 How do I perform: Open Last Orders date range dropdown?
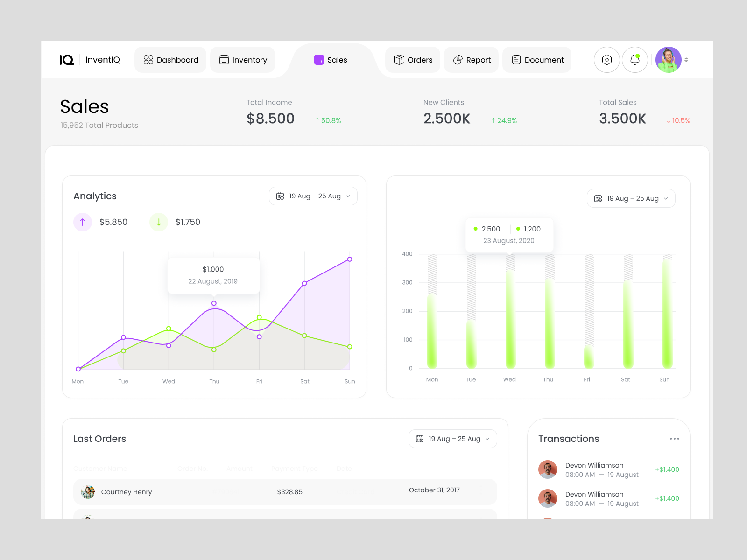click(x=453, y=439)
